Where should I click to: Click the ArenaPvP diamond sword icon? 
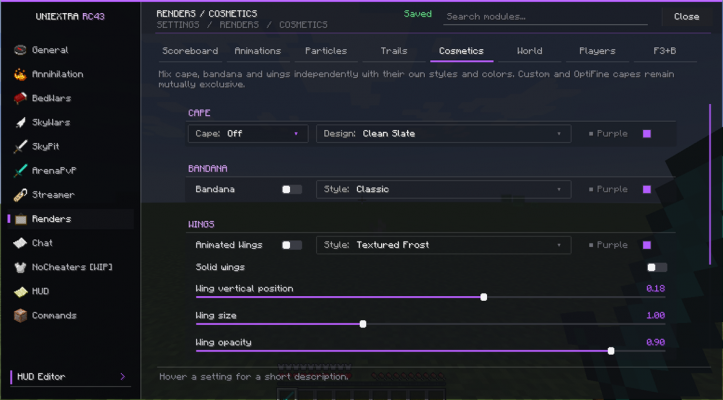tap(20, 171)
